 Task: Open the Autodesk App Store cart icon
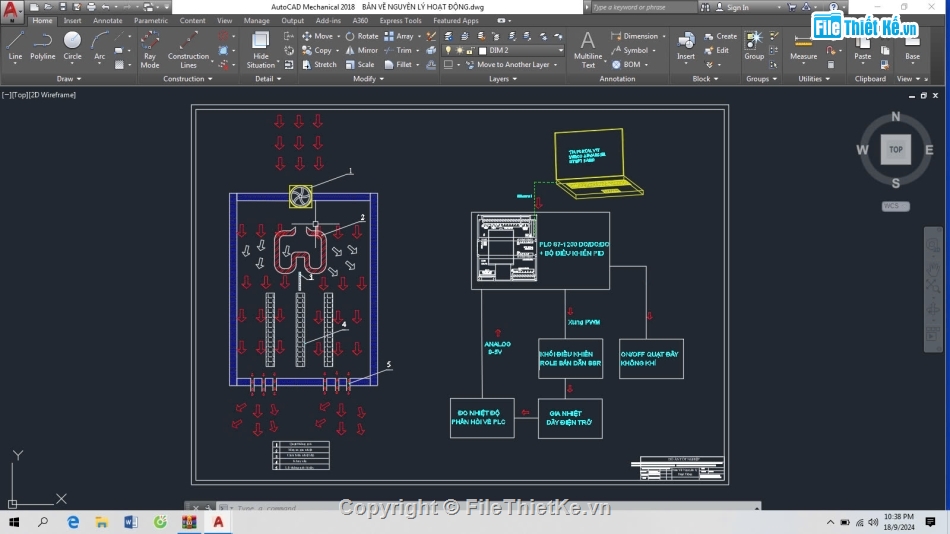click(x=791, y=7)
